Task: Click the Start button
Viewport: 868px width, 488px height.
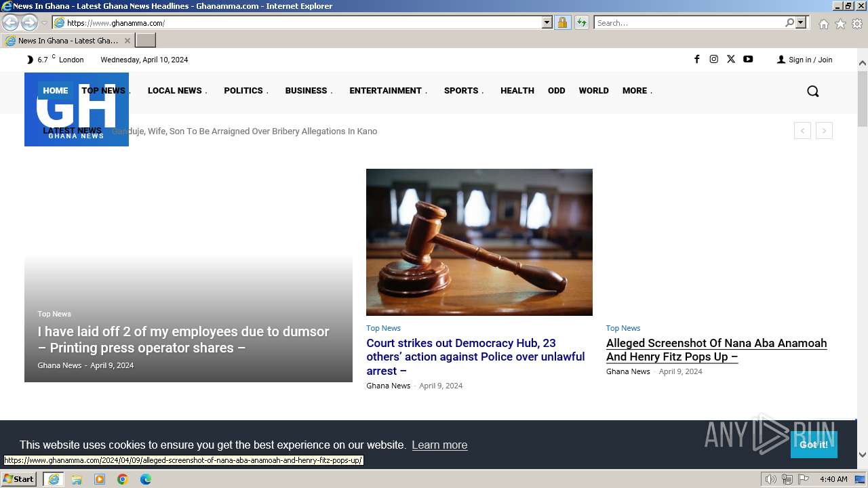Action: point(19,479)
